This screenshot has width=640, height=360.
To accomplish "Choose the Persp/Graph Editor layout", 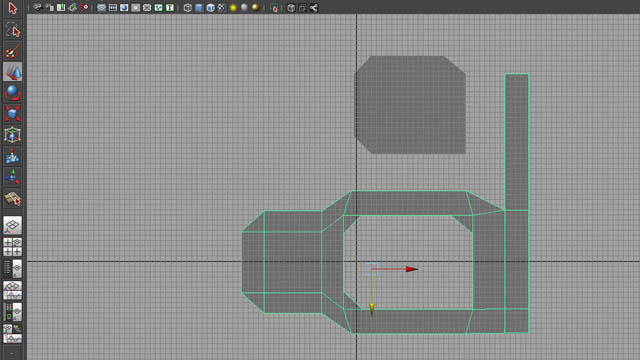I will (x=12, y=290).
